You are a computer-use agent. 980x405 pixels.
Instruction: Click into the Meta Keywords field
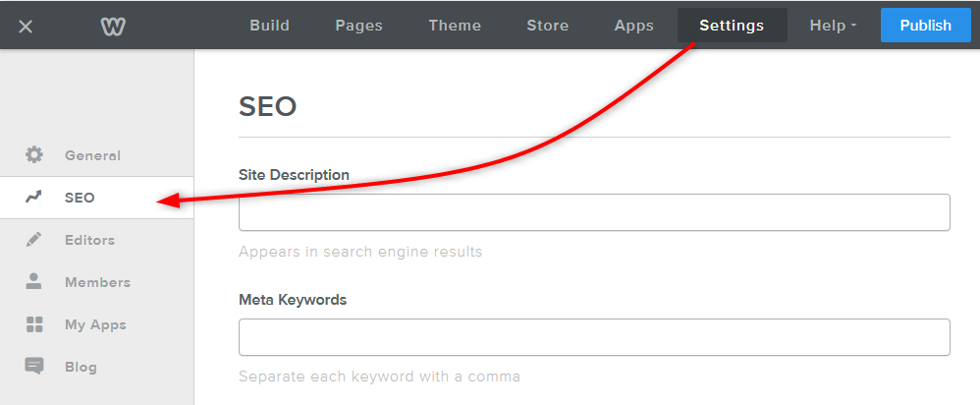click(594, 337)
